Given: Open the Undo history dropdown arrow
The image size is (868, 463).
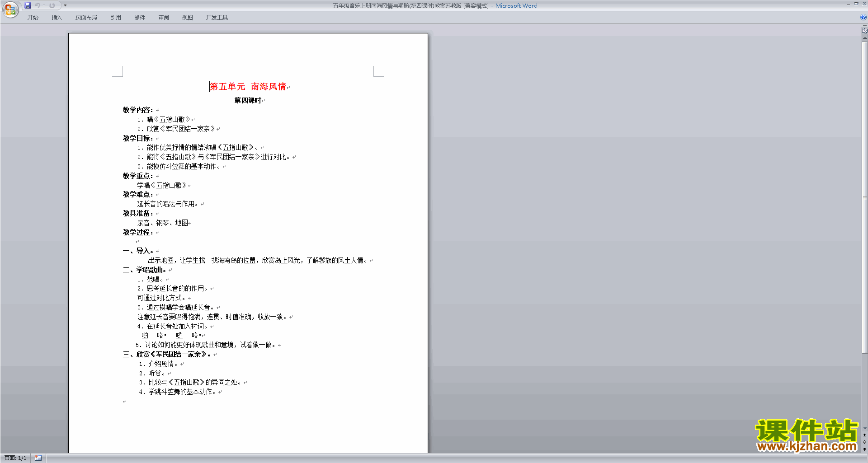Looking at the screenshot, I should [44, 5].
